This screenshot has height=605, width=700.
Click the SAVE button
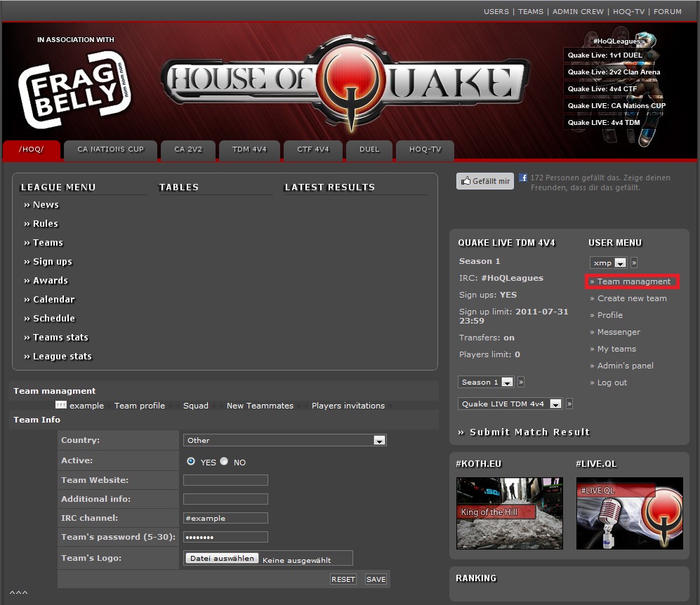tap(376, 579)
